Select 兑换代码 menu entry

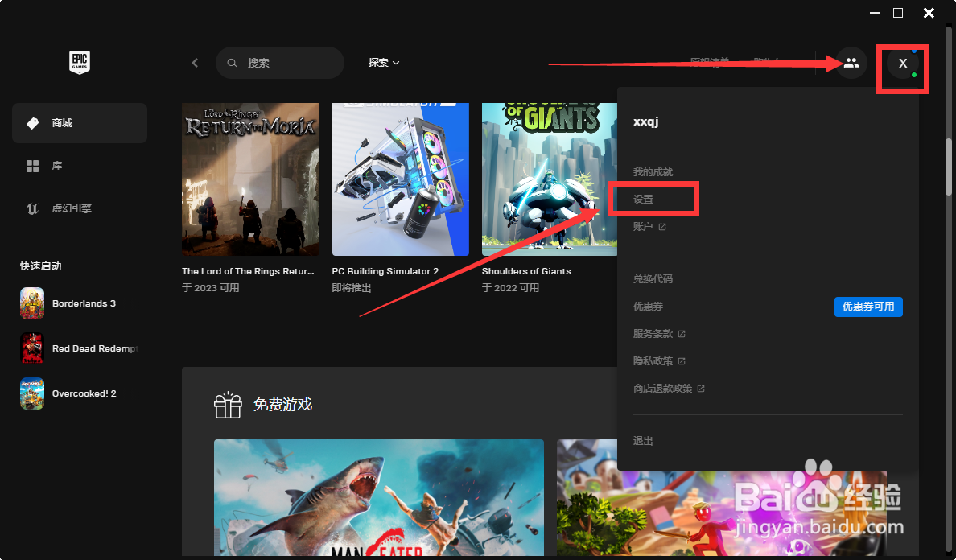pyautogui.click(x=653, y=278)
